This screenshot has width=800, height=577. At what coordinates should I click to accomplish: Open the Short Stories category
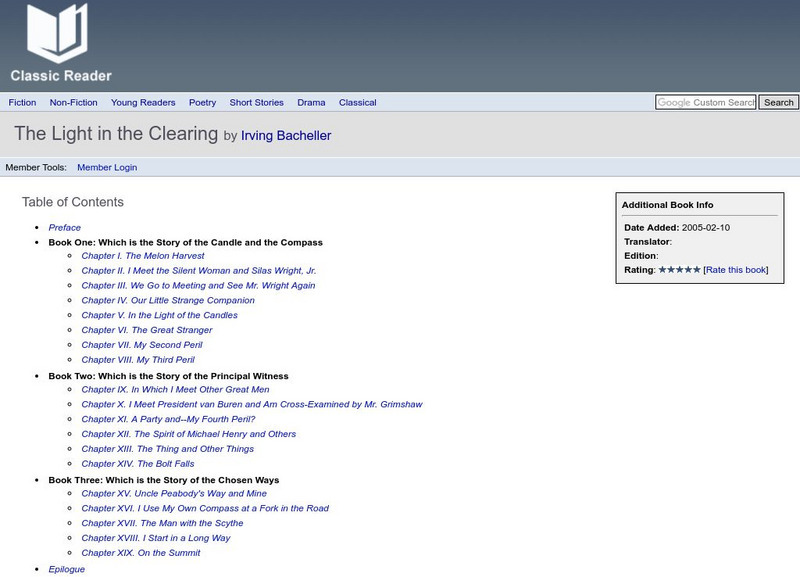257,103
